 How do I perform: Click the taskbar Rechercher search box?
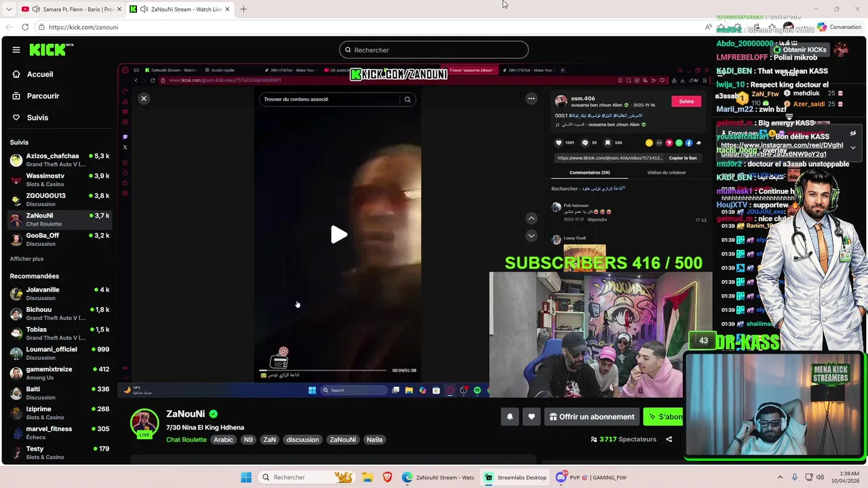(307, 477)
